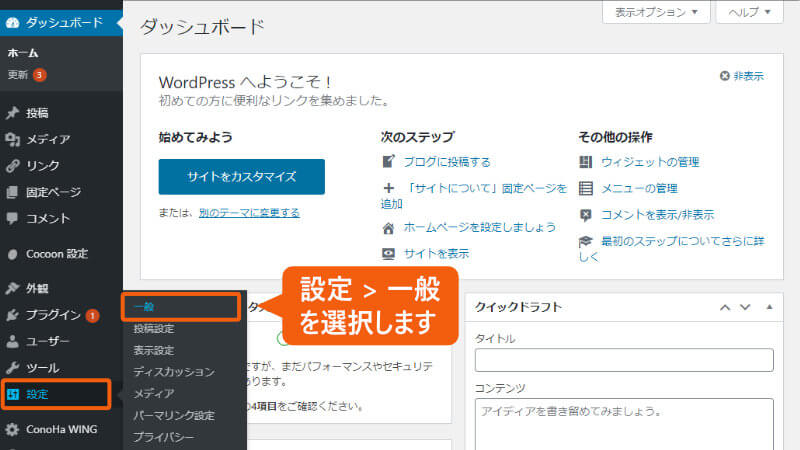Open コメントを表示/非表示 link

tap(658, 215)
